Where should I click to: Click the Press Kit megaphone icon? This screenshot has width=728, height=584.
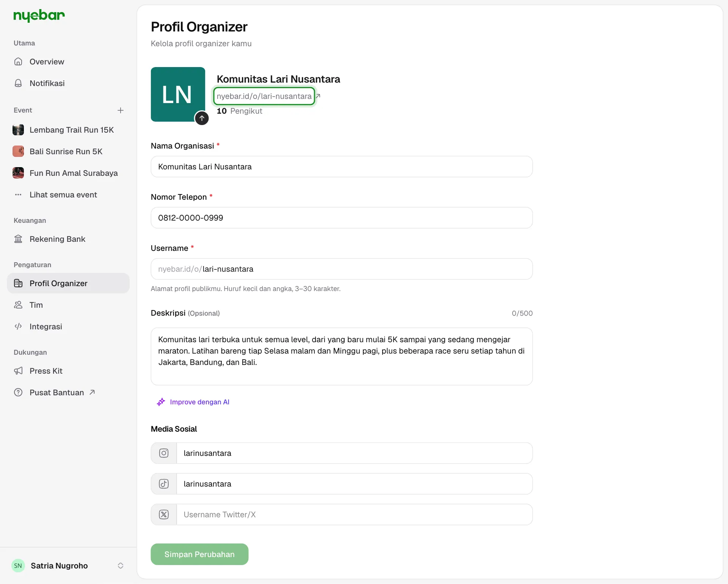tap(18, 371)
